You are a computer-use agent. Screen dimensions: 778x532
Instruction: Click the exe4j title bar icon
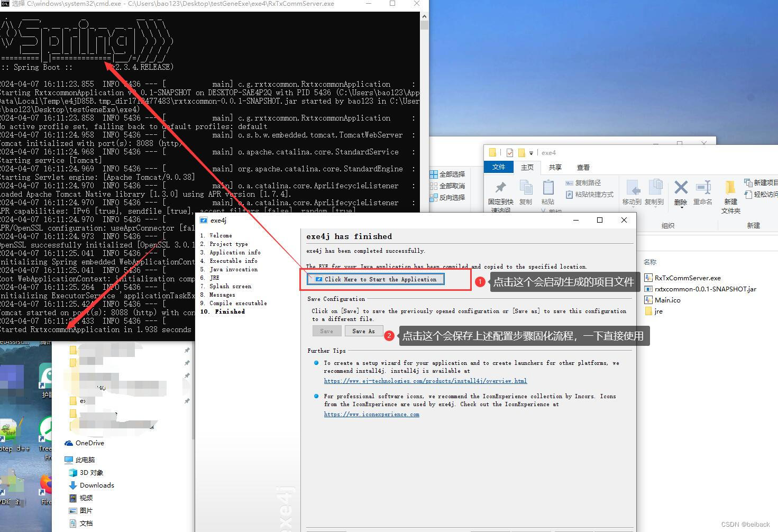pos(204,220)
